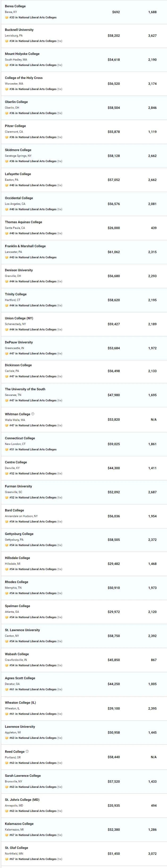This screenshot has height=868, width=167.
Task: Click the ranking badge icon under Connecticut College
Action: point(7,449)
